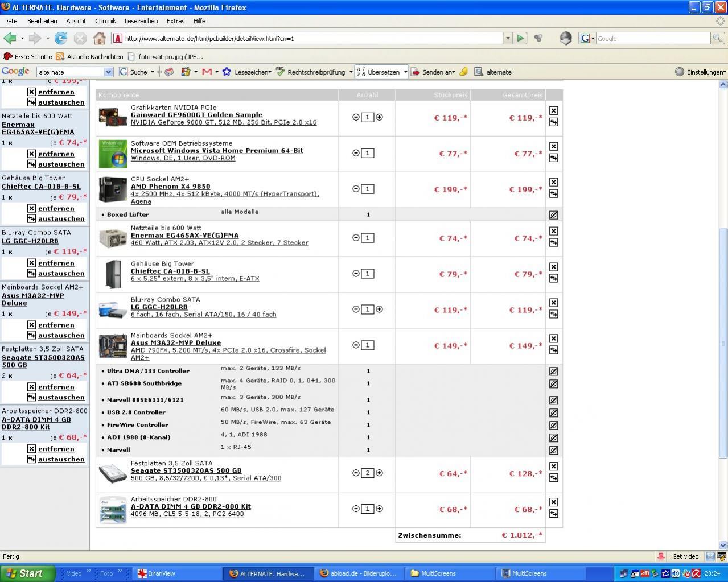Remove LG GGC-H20LRB Blu-ray with X icon
The width and height of the screenshot is (728, 582).
pyautogui.click(x=553, y=303)
